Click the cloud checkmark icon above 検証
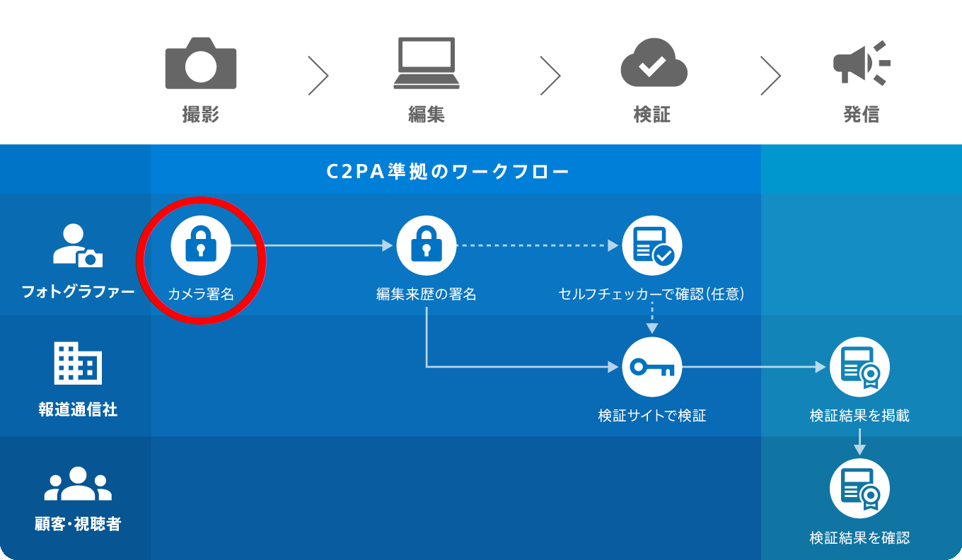Viewport: 962px width, 560px height. coord(654,64)
